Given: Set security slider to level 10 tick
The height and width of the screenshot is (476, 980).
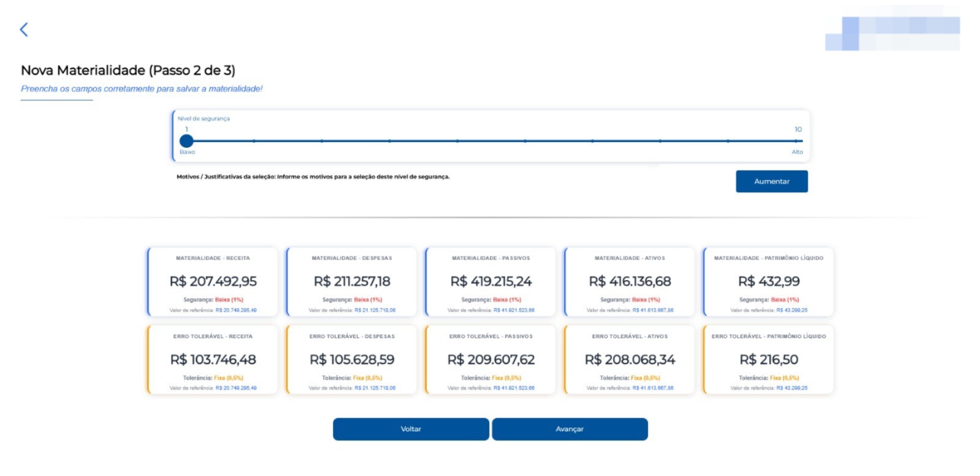Looking at the screenshot, I should point(796,141).
